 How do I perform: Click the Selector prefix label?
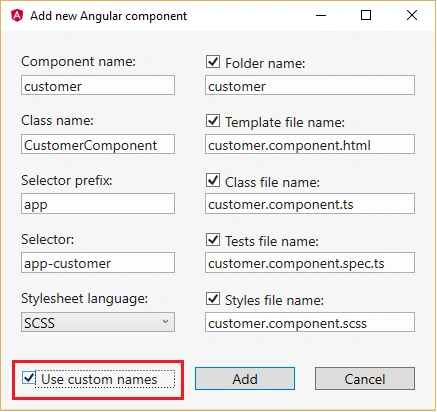click(67, 181)
